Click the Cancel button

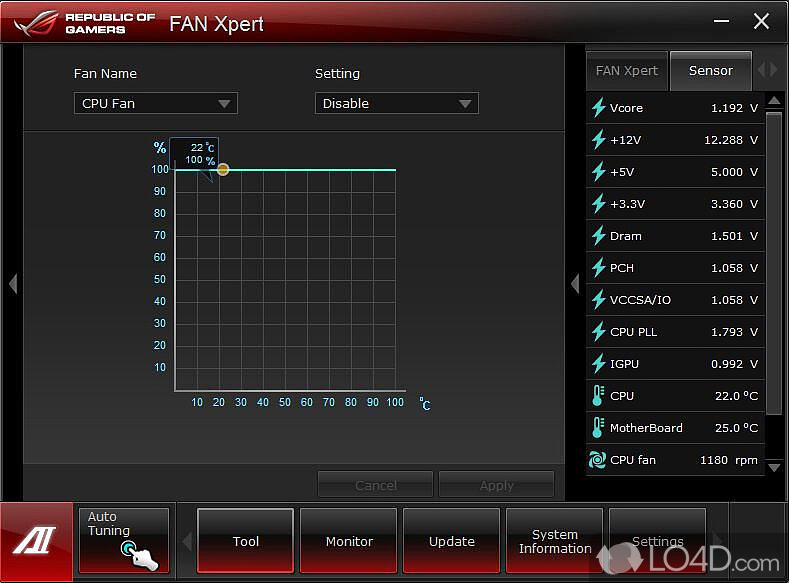point(375,485)
